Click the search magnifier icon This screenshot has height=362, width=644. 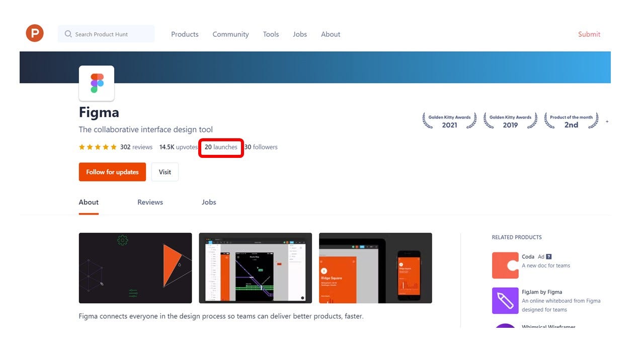click(x=68, y=34)
